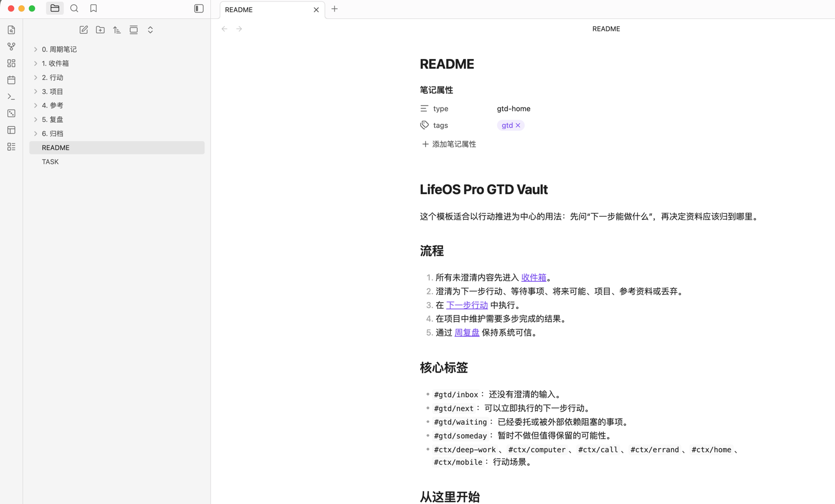Open a new tab with plus

click(x=335, y=9)
